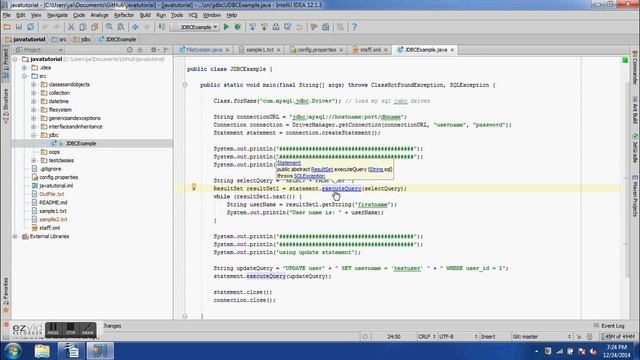
Task: Click the ResultSet link in the tooltip
Action: coord(322,169)
